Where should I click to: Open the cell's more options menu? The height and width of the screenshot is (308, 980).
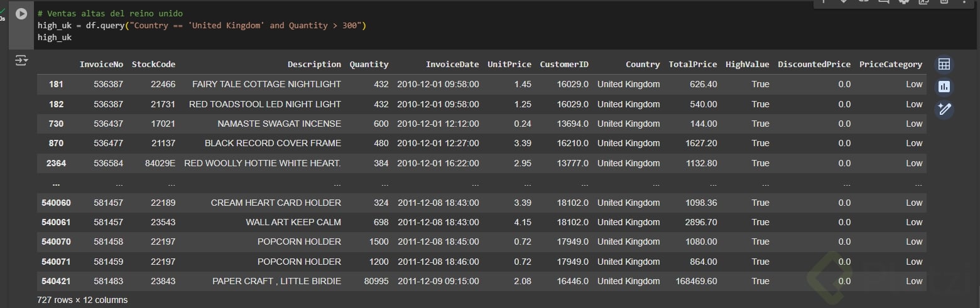[964, 2]
